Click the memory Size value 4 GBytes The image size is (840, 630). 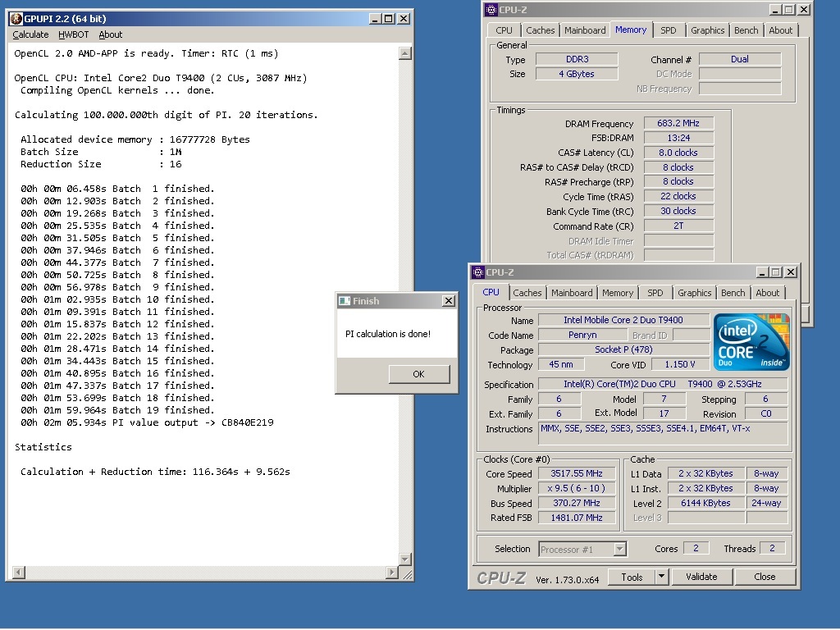tap(577, 74)
